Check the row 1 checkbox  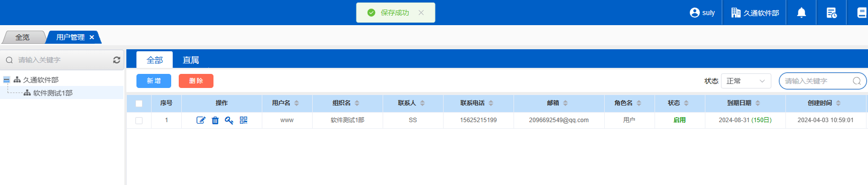click(139, 121)
